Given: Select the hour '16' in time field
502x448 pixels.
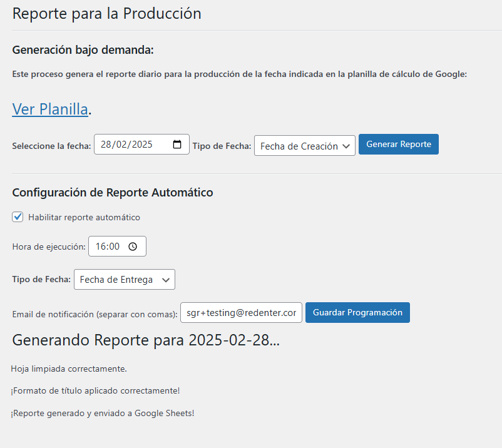Looking at the screenshot, I should [100, 247].
